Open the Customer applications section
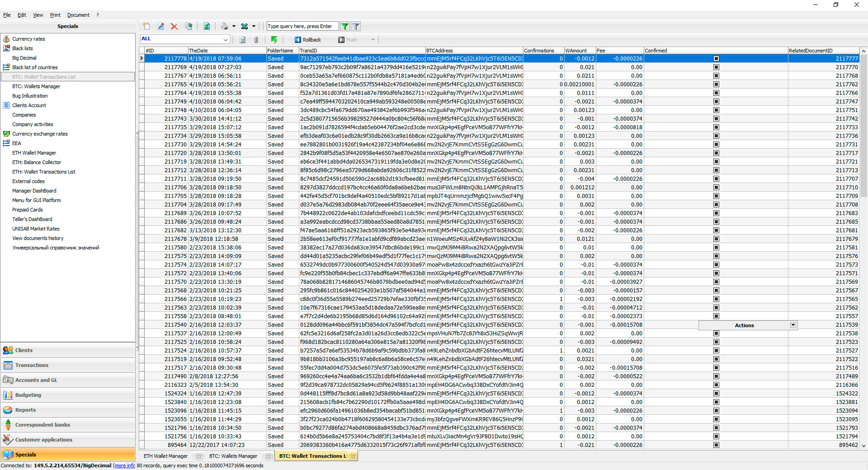The image size is (868, 470). pyautogui.click(x=68, y=440)
